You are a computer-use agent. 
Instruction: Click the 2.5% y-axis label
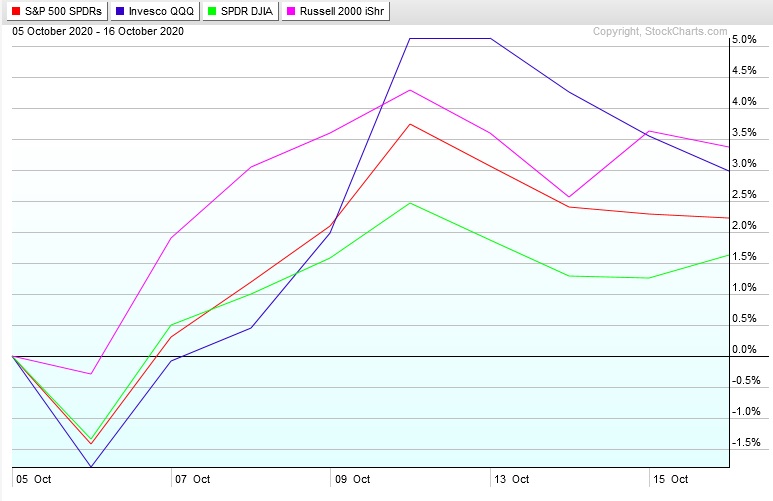point(744,195)
